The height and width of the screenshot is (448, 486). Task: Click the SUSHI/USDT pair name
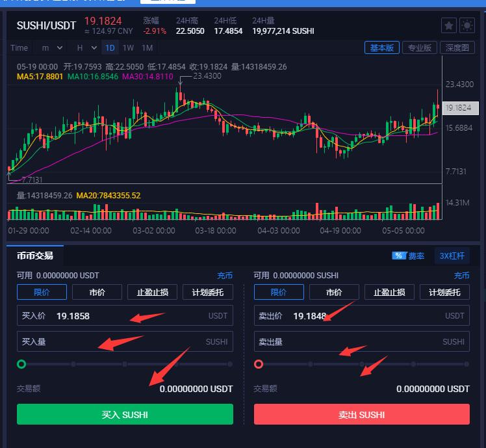click(x=46, y=25)
